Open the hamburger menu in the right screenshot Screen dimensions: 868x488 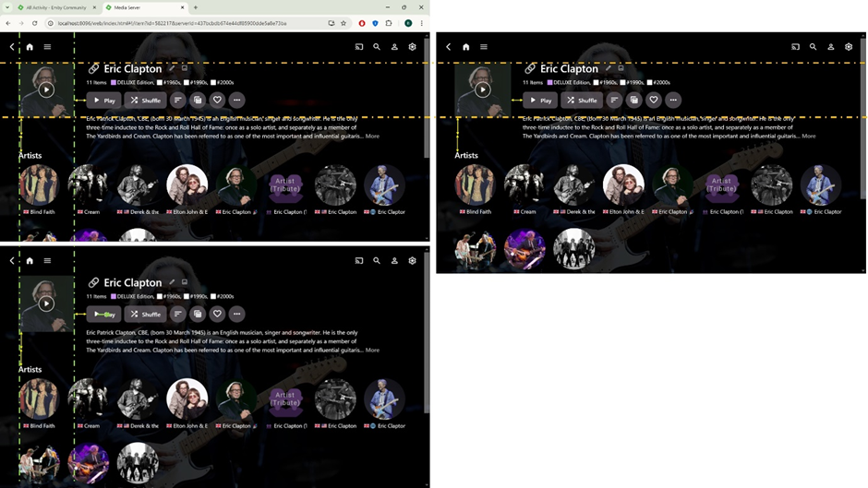tap(484, 47)
